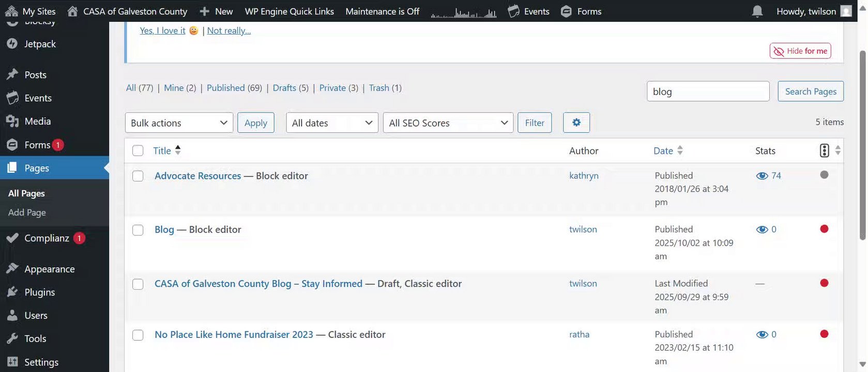Click the notification bell icon

(x=757, y=11)
